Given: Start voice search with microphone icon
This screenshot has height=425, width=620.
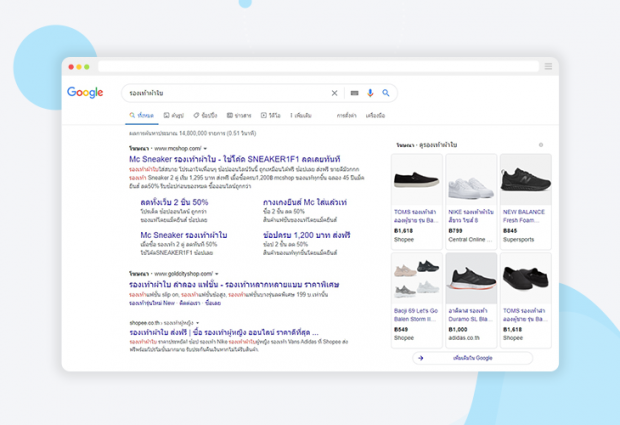Looking at the screenshot, I should pyautogui.click(x=370, y=93).
